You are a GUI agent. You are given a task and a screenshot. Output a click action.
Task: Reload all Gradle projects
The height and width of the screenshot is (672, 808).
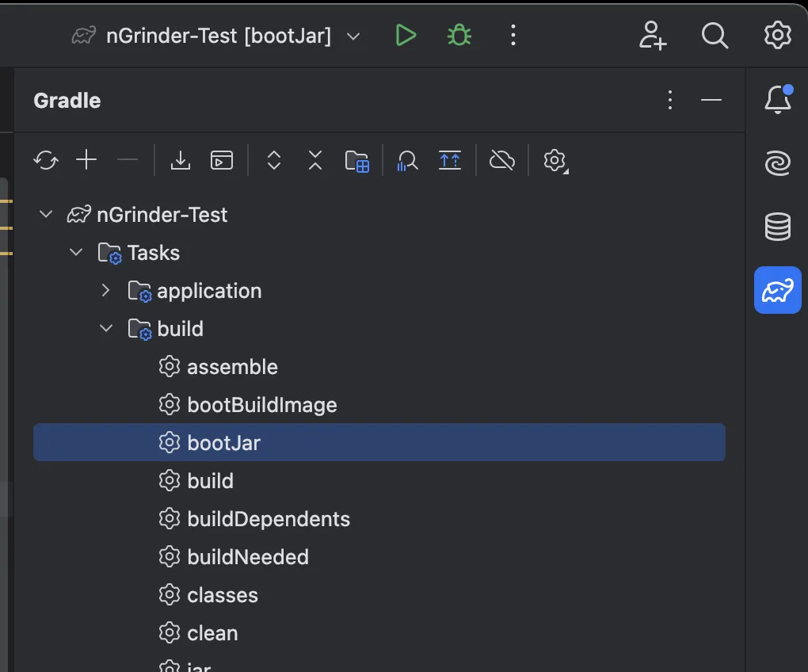pos(46,160)
